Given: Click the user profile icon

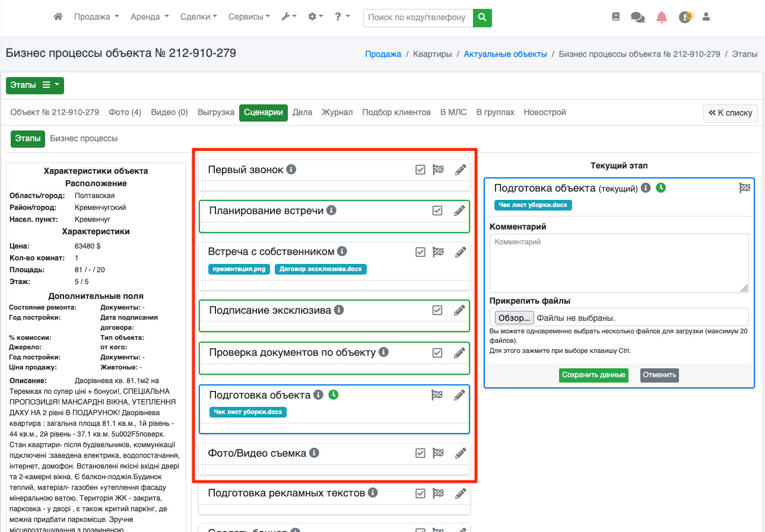Looking at the screenshot, I should pos(706,17).
